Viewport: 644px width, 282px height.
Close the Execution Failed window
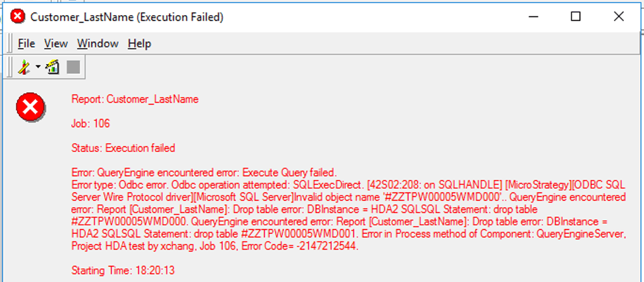click(x=619, y=16)
